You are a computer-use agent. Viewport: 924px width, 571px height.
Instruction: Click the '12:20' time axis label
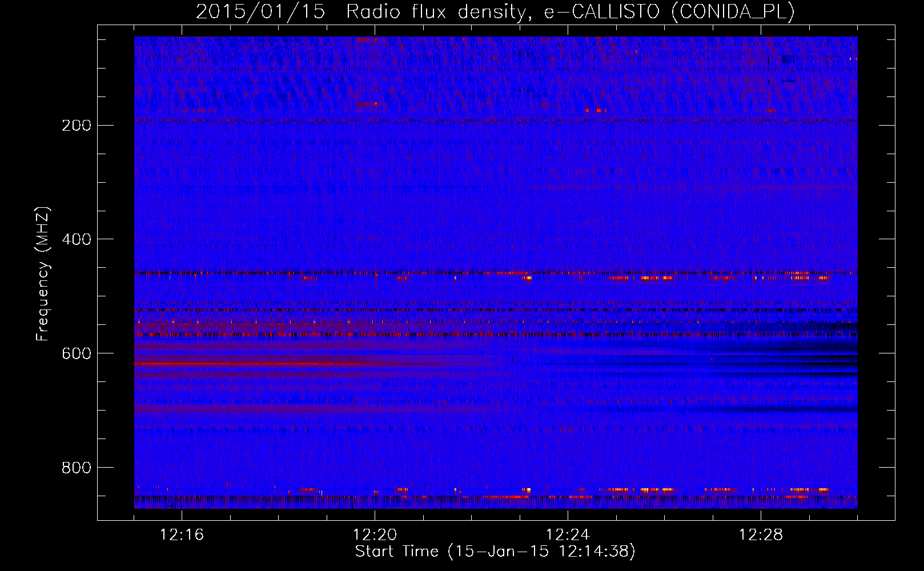[x=375, y=535]
